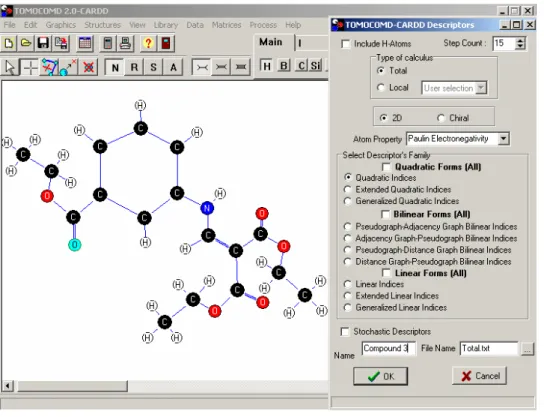544x417 pixels.
Task: Choose carbon C atom button
Action: coord(301,66)
